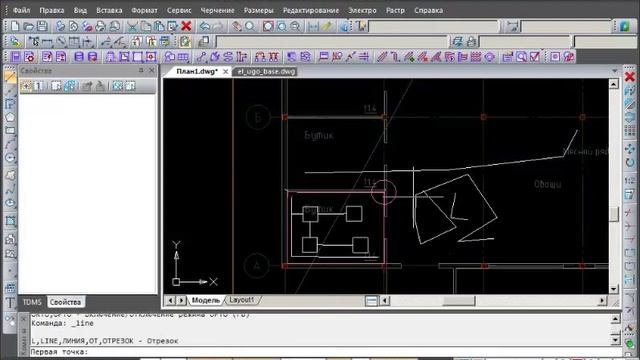
Task: Click the drawing's vertical scrollbar down arrow
Action: pyautogui.click(x=613, y=289)
